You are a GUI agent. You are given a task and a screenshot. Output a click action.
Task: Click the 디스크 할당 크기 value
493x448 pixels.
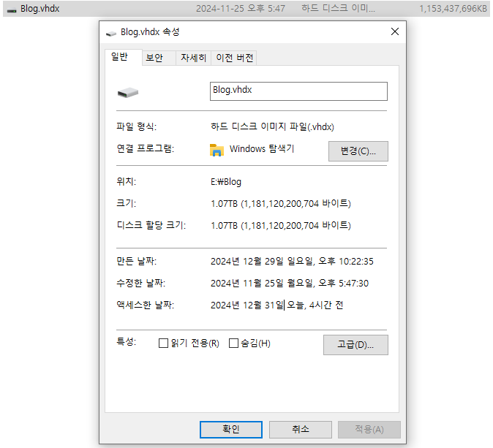coord(281,225)
